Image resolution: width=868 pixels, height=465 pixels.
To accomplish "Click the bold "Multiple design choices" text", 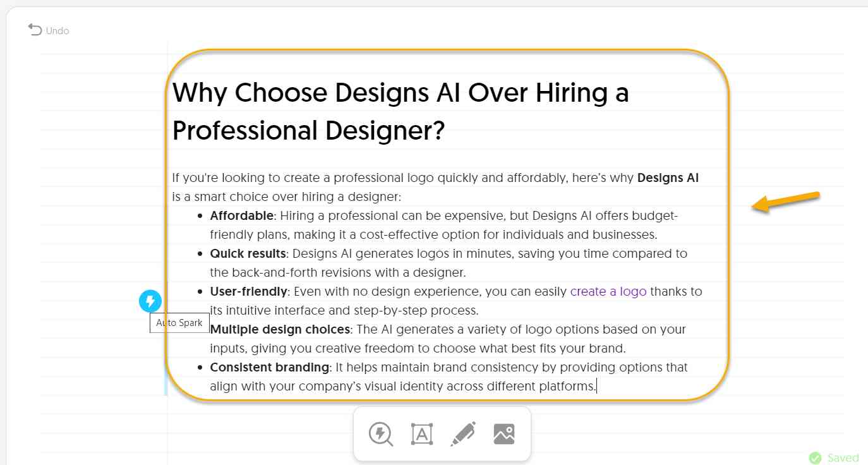I will [x=280, y=329].
